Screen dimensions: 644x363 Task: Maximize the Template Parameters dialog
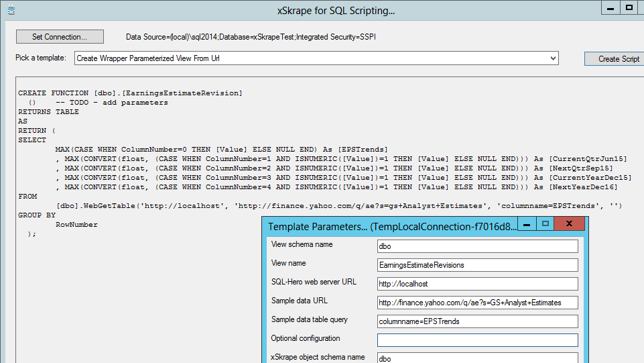(x=545, y=224)
